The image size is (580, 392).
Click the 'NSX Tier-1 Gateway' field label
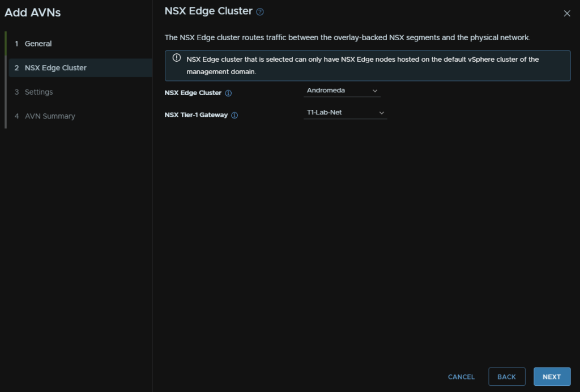(x=196, y=115)
